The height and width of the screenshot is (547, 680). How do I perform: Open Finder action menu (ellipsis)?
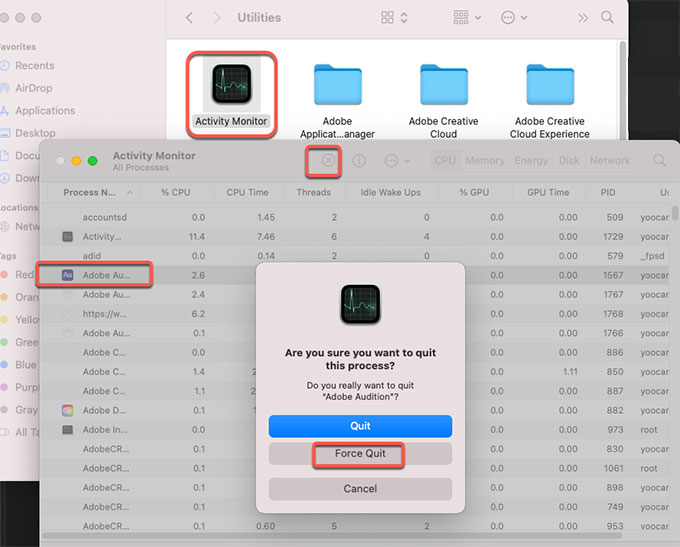pyautogui.click(x=514, y=17)
